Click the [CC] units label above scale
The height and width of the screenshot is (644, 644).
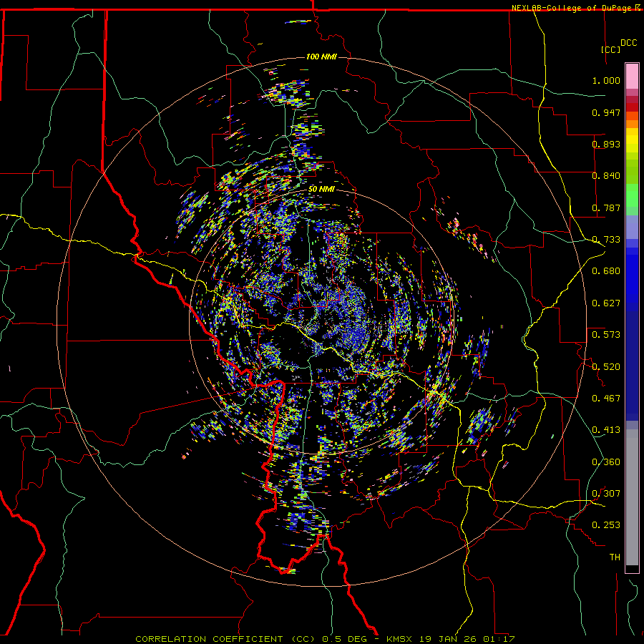coord(611,49)
